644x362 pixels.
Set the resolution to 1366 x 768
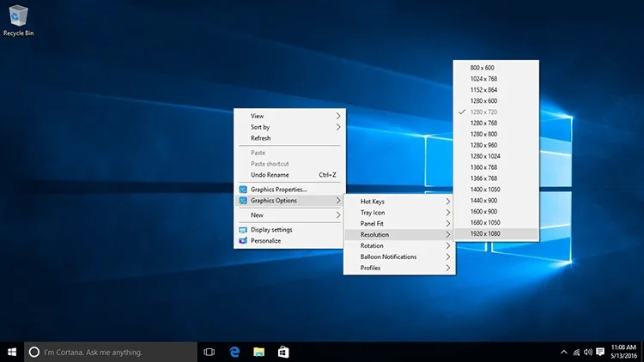pos(483,178)
